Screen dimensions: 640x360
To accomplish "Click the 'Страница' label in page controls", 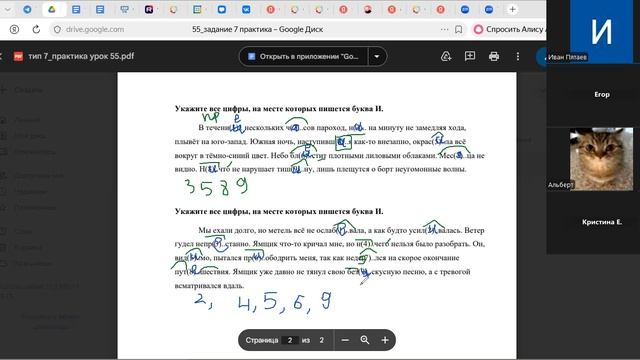I will pos(262,340).
